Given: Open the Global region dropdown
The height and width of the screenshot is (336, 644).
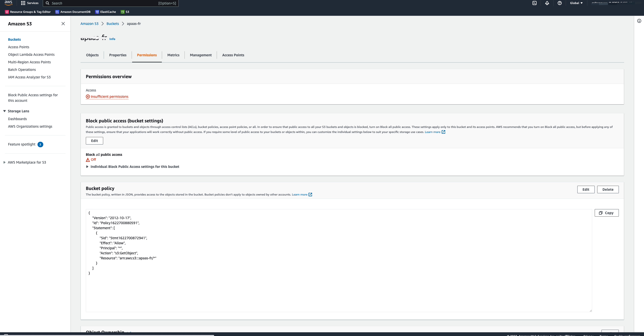Looking at the screenshot, I should (x=576, y=3).
